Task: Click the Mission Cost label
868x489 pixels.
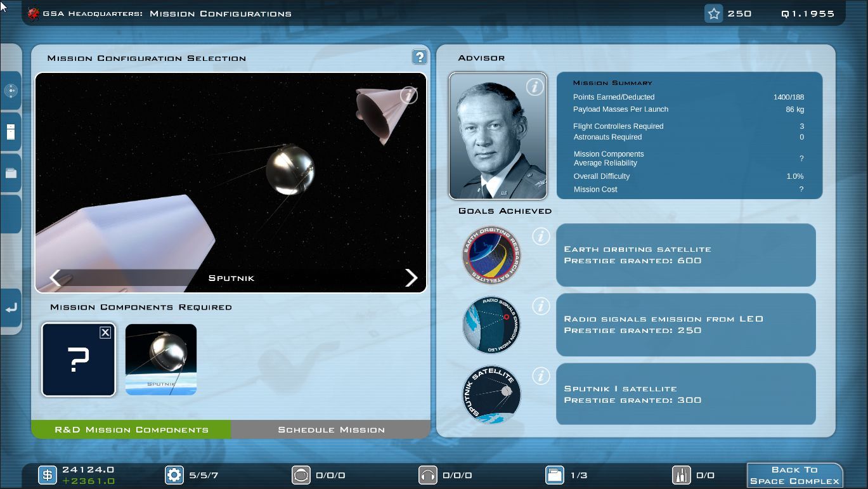Action: click(x=595, y=189)
